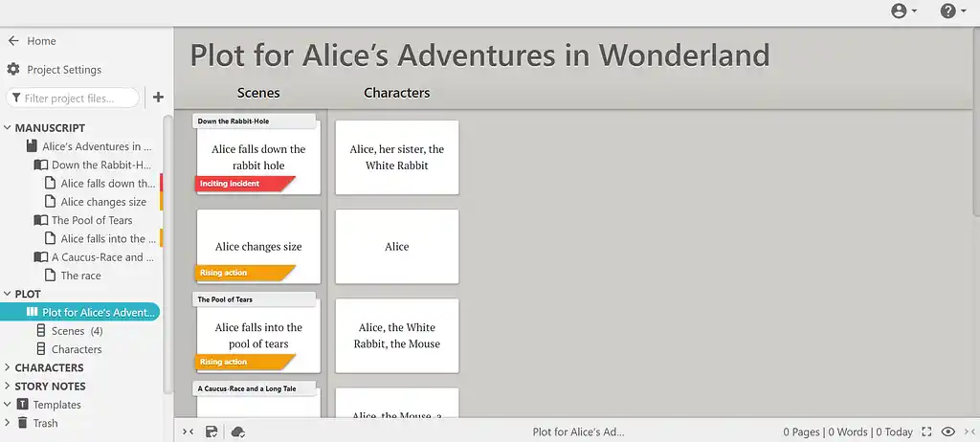Image resolution: width=980 pixels, height=442 pixels.
Task: Open the Project Settings gear icon
Action: [13, 70]
